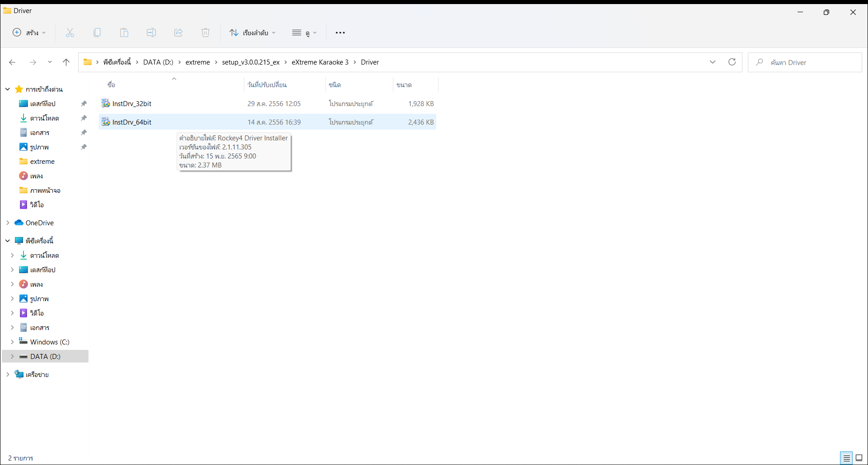
Task: Click the Delete trash icon
Action: 205,33
